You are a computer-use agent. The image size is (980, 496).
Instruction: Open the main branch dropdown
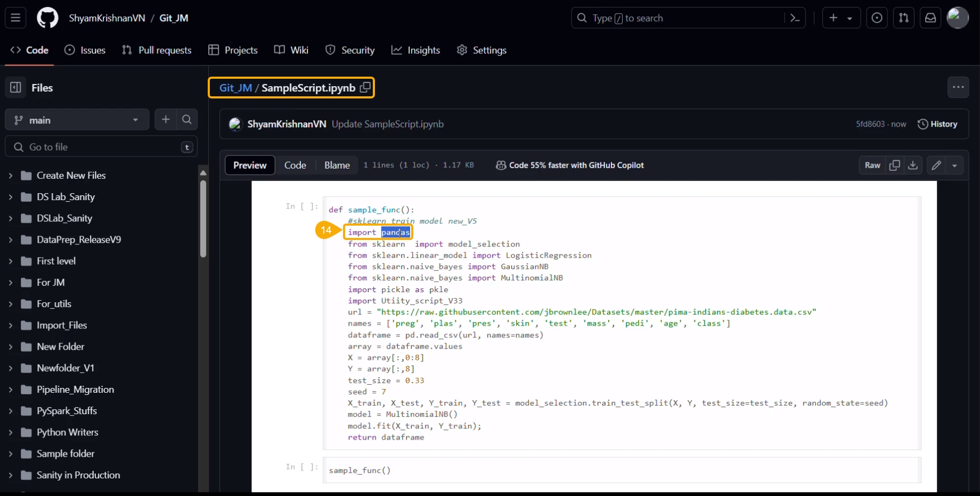tap(77, 120)
